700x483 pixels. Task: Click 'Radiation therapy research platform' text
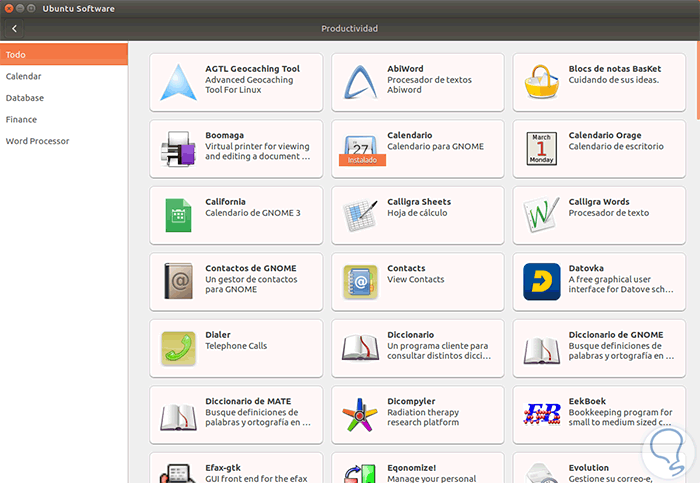pos(423,417)
